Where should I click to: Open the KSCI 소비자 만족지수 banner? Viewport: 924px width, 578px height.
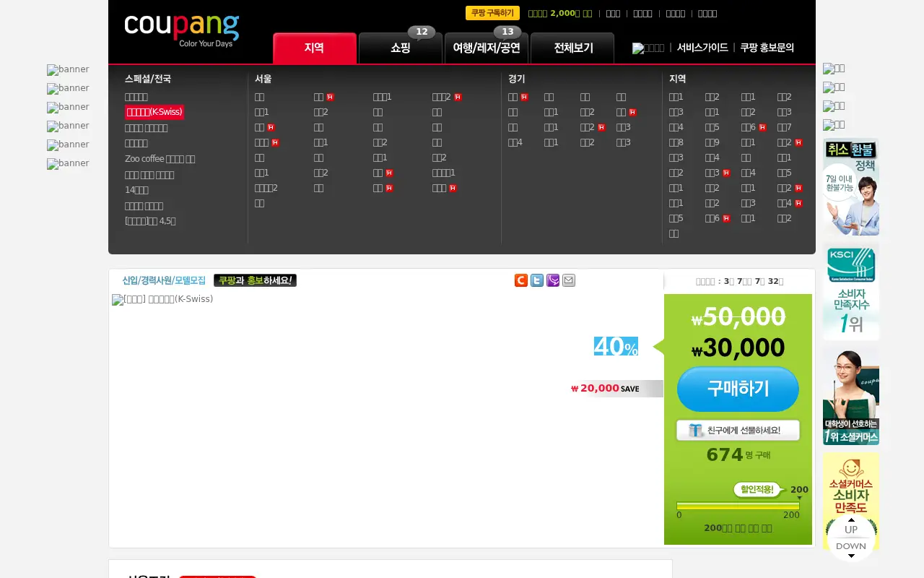coord(851,291)
